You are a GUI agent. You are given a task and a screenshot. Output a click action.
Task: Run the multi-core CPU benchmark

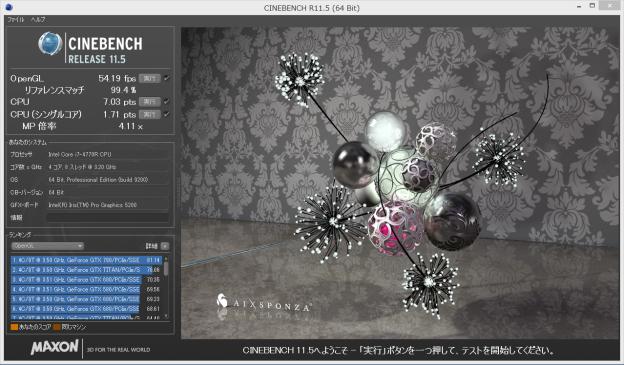(x=150, y=102)
